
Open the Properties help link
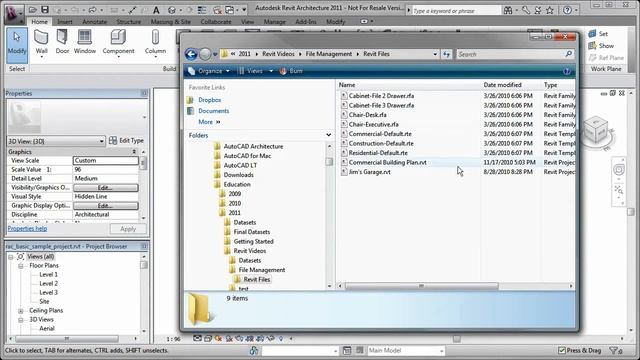tap(27, 229)
